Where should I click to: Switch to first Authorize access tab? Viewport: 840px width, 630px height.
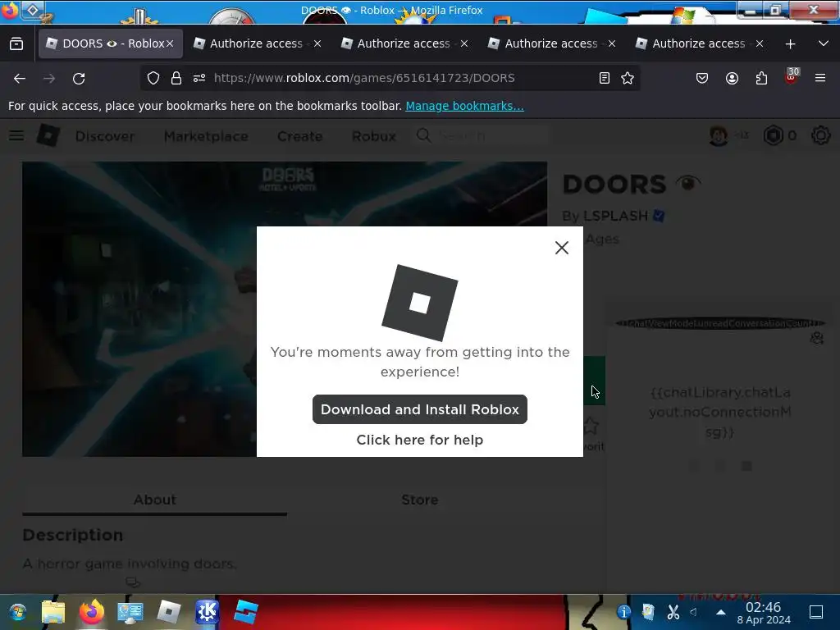[257, 43]
